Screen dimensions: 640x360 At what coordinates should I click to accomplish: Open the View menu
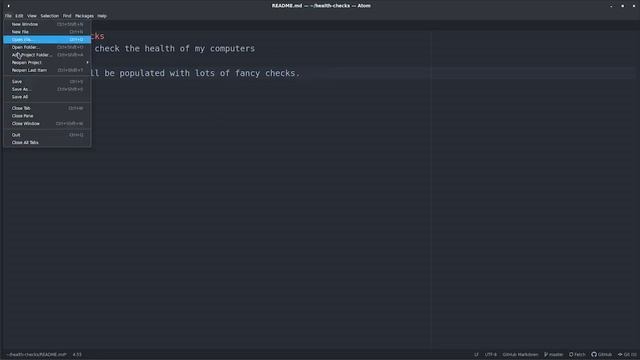tap(31, 16)
